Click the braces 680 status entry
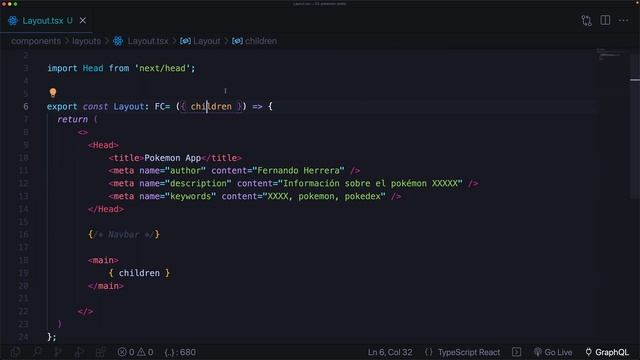The image size is (640, 360). 180,352
